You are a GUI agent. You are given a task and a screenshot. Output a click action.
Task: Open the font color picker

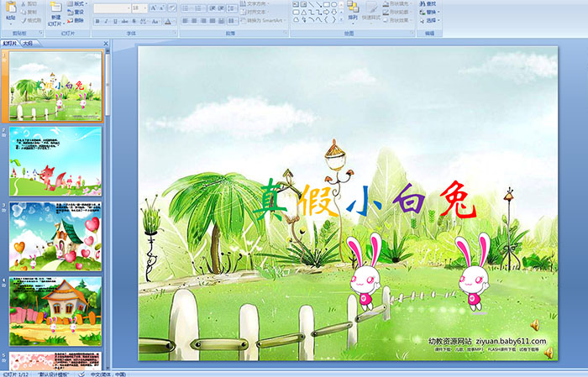tap(168, 21)
